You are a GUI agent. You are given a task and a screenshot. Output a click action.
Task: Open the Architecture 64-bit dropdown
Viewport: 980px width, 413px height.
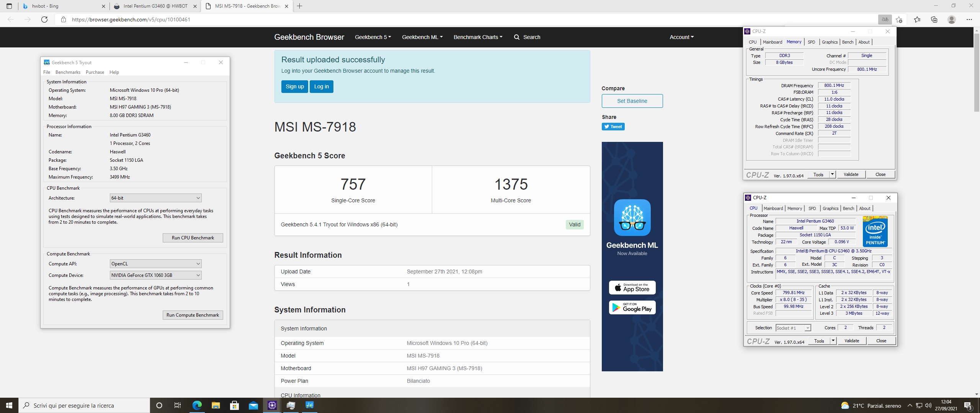[x=155, y=198]
